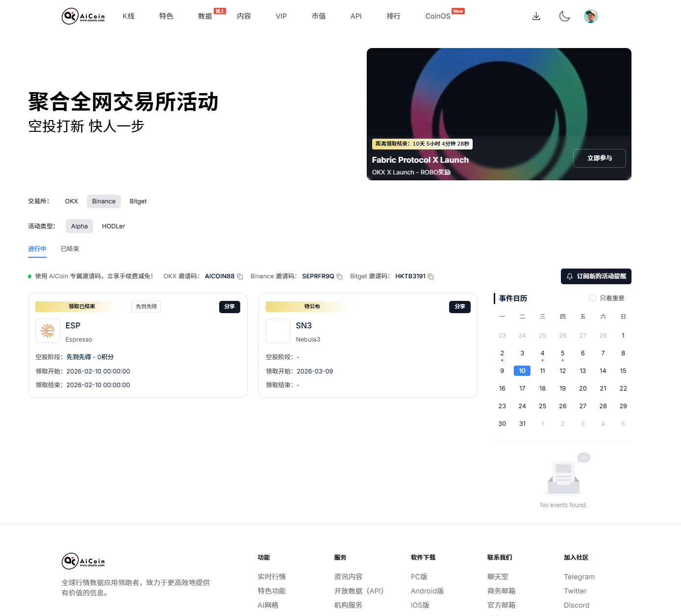
Task: Copy the Binance invite code SEPRFR9Q
Action: [338, 276]
